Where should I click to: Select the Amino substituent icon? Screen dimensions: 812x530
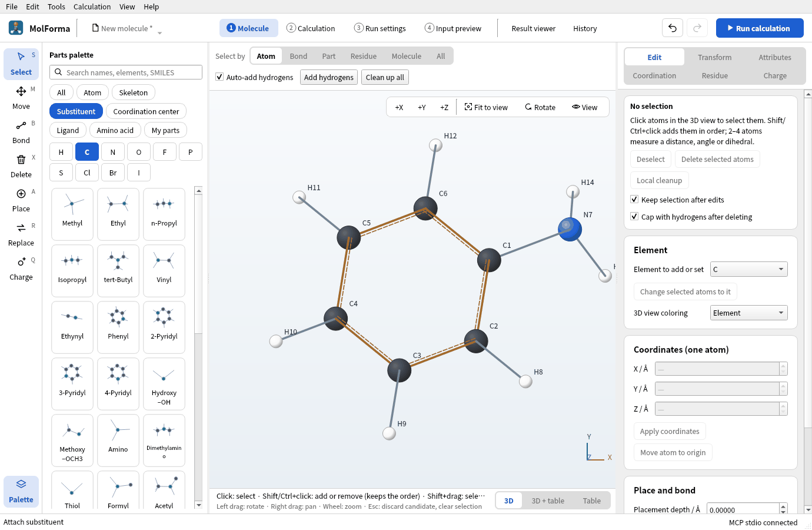[x=118, y=440]
